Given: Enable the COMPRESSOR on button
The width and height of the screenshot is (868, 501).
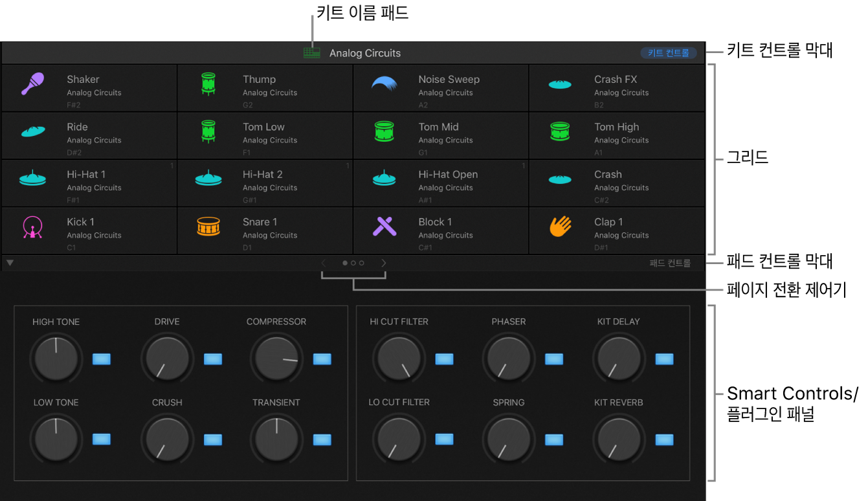Looking at the screenshot, I should tap(322, 359).
